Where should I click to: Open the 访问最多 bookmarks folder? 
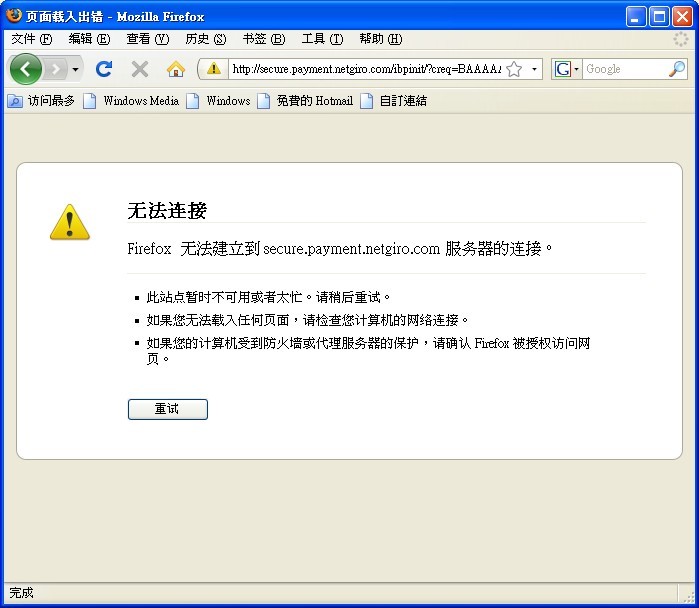click(41, 101)
